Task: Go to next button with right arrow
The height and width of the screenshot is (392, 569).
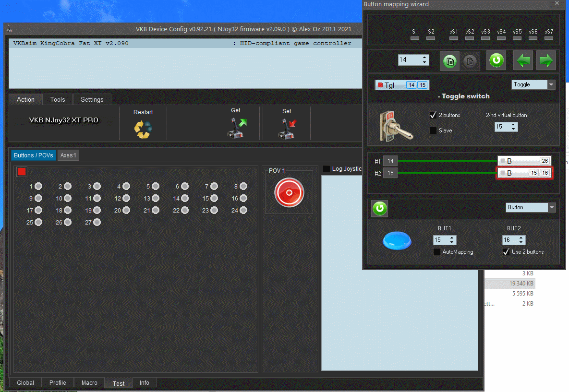Action: click(x=546, y=60)
